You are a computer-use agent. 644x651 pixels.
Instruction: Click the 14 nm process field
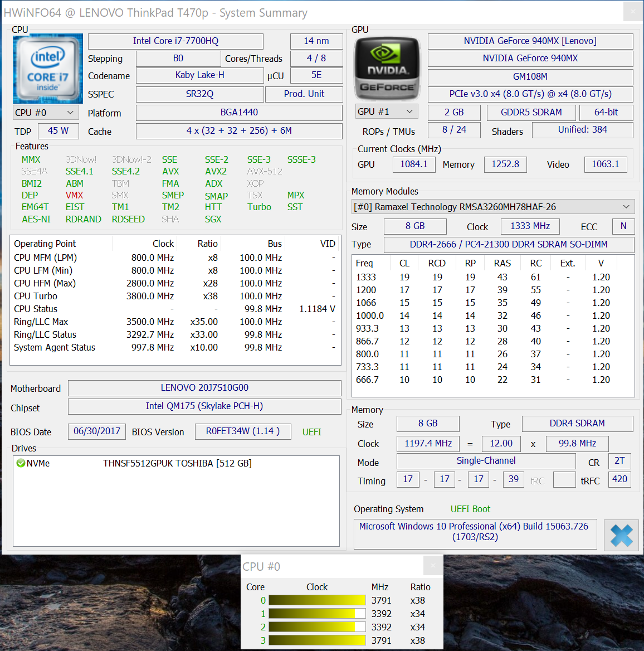(316, 41)
